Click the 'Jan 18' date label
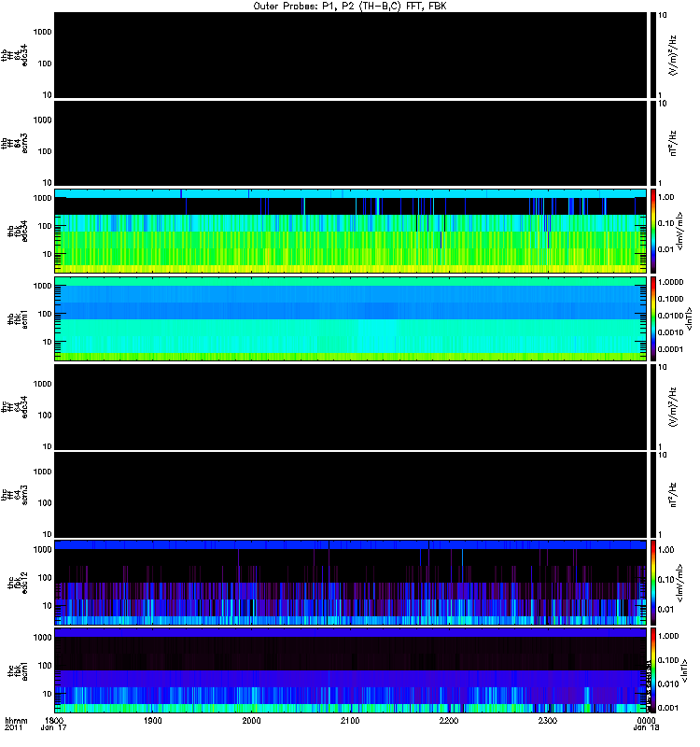Screen dimensions: 700x747 (646, 727)
